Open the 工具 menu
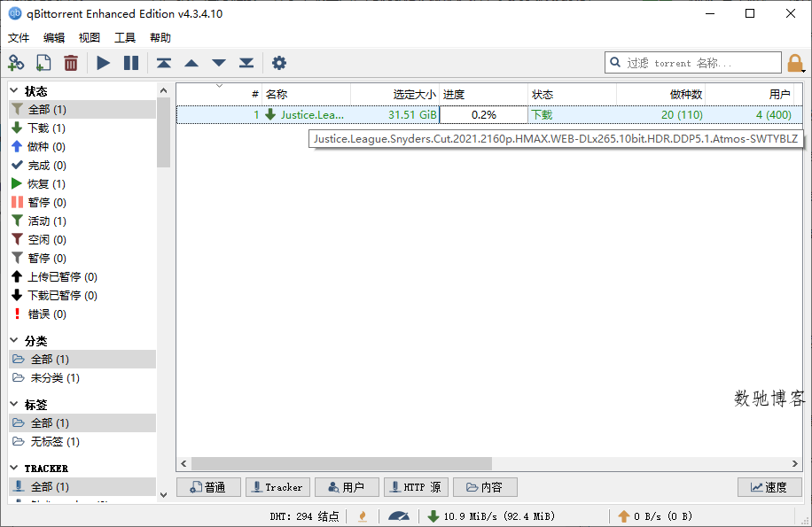This screenshot has width=812, height=527. click(125, 38)
